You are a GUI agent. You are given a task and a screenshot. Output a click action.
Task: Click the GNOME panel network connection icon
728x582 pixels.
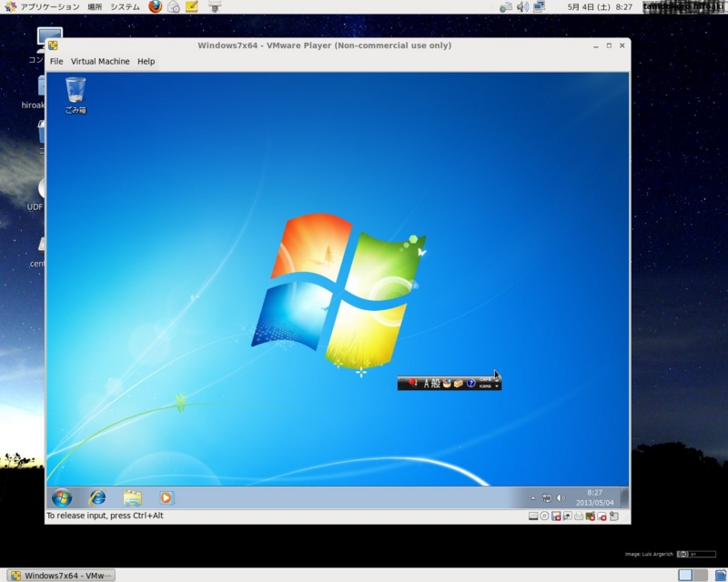[539, 7]
